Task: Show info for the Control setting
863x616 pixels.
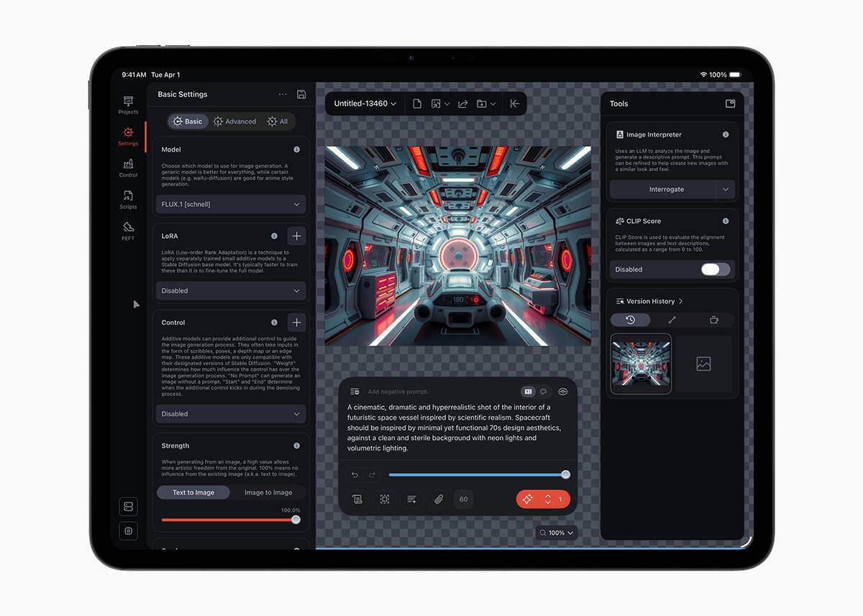Action: pyautogui.click(x=274, y=322)
